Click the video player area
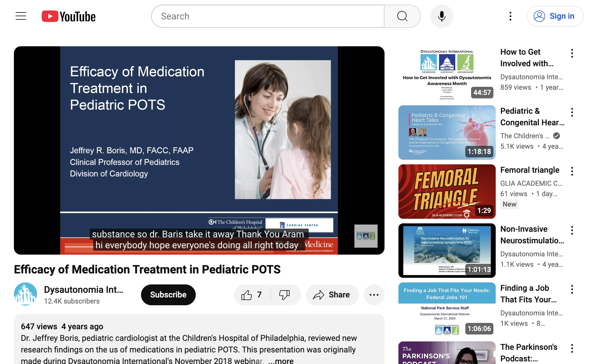 [x=199, y=150]
